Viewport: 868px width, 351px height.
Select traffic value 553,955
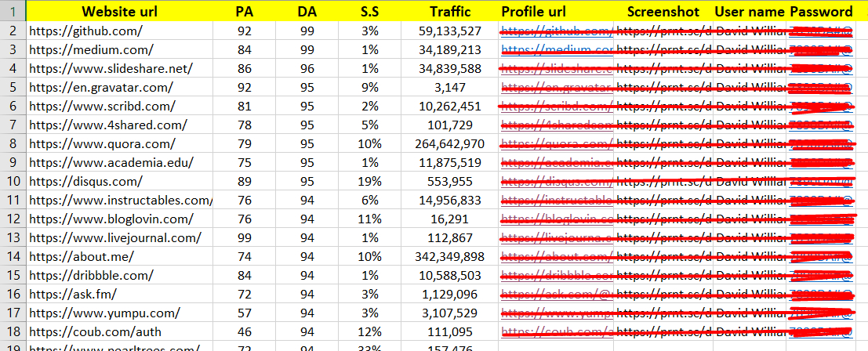coord(450,181)
